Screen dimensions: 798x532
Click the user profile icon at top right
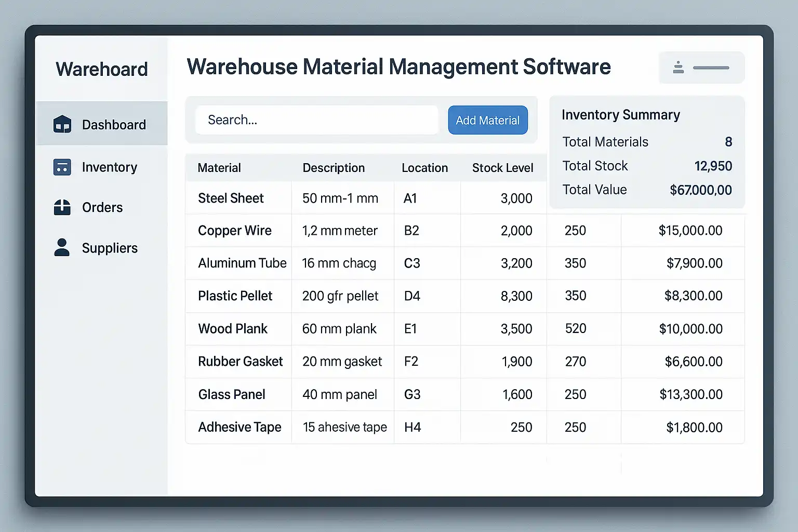(679, 68)
